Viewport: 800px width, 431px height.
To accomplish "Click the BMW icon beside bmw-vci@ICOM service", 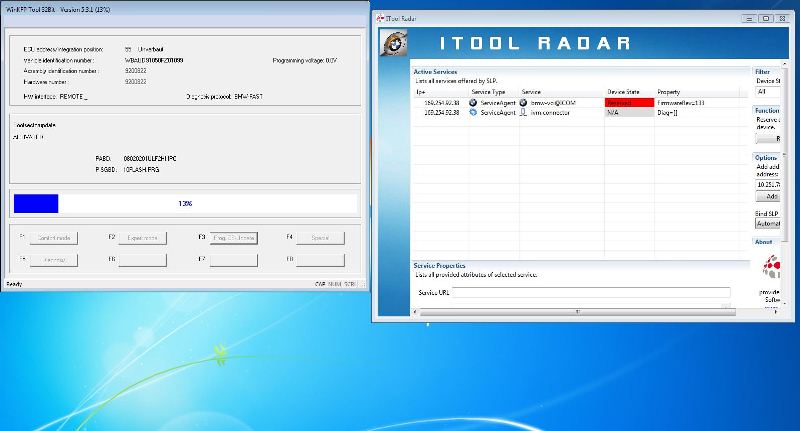I will (x=523, y=103).
